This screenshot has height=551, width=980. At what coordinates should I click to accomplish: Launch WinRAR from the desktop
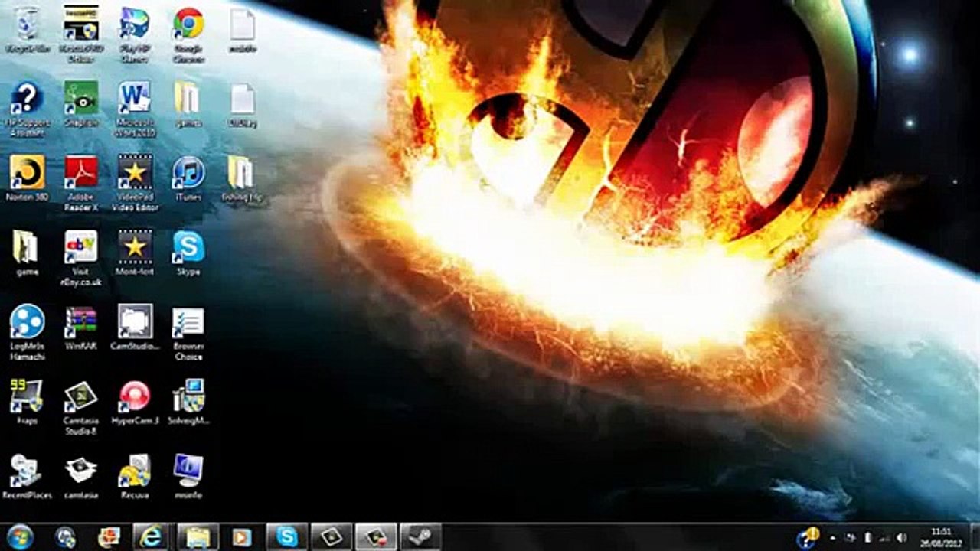(81, 328)
